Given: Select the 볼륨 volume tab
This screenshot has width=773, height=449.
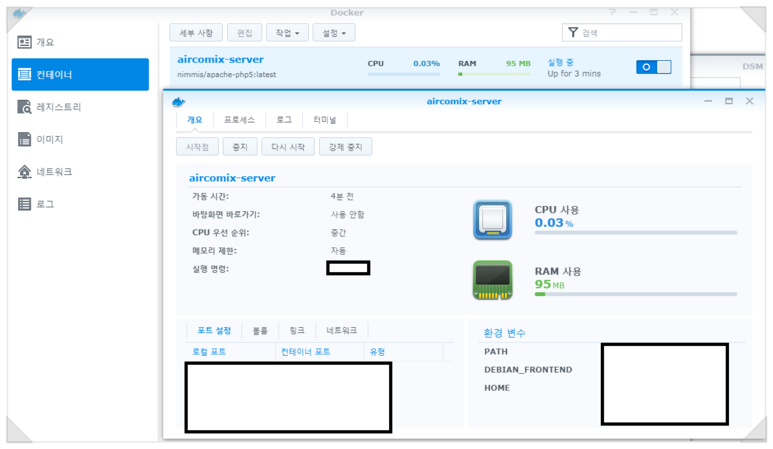Looking at the screenshot, I should tap(260, 330).
